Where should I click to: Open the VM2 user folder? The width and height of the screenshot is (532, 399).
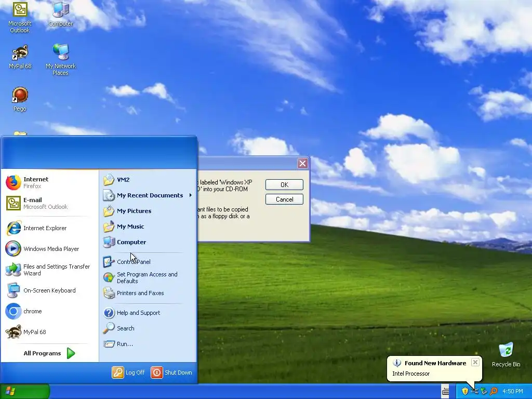148,179
